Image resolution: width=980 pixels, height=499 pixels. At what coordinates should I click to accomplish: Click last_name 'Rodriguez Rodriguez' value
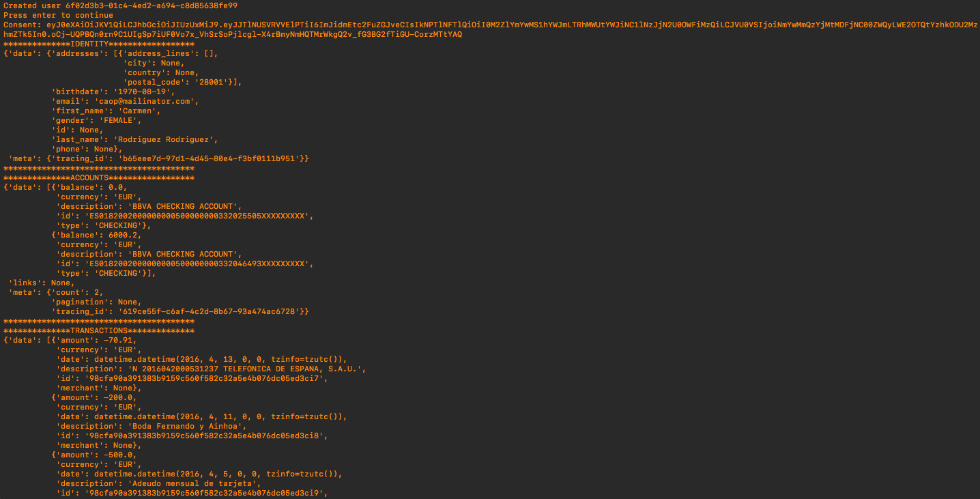166,139
